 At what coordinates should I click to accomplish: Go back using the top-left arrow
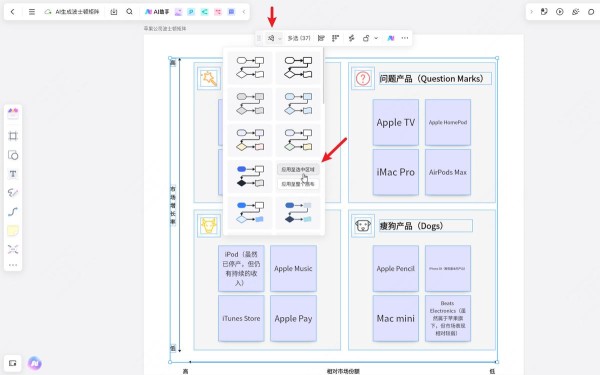click(13, 12)
